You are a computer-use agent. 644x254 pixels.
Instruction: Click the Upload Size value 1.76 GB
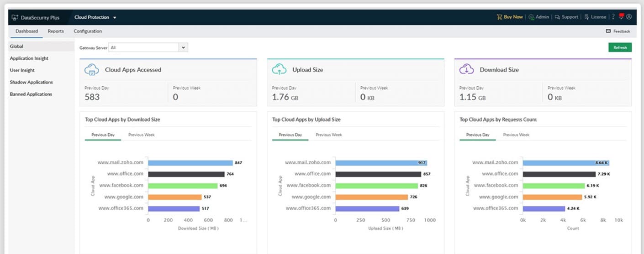coord(285,97)
